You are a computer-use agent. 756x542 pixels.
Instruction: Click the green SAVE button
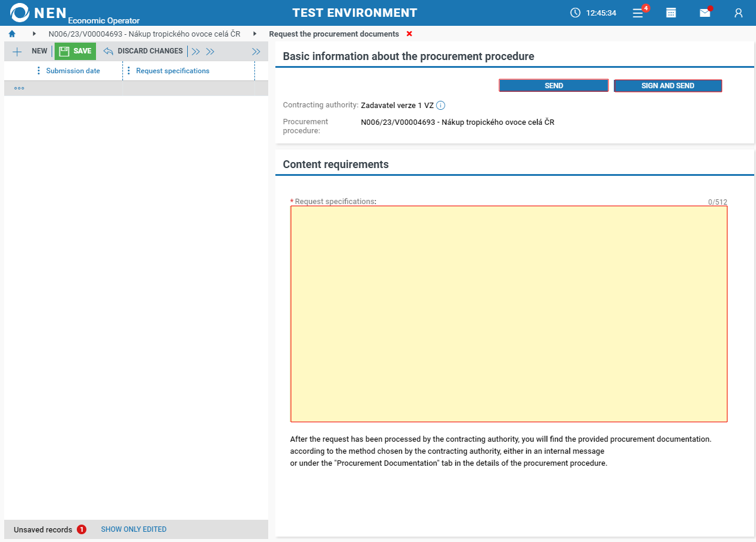pyautogui.click(x=75, y=51)
